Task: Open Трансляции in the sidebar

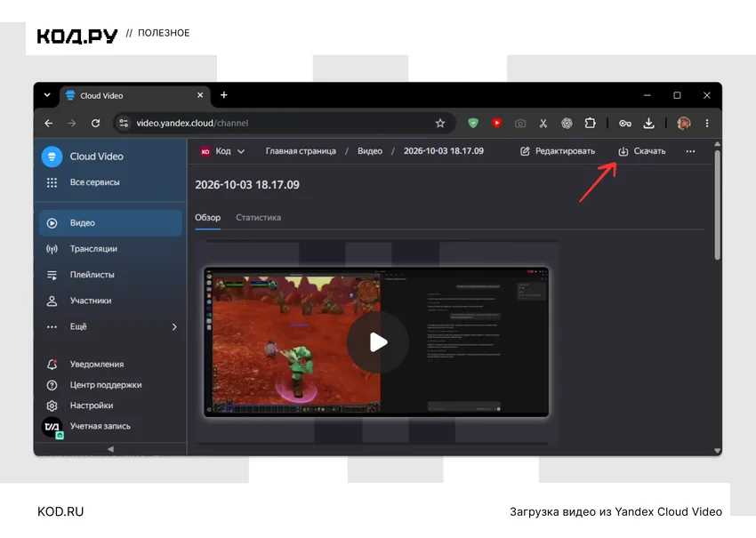Action: coord(110,249)
